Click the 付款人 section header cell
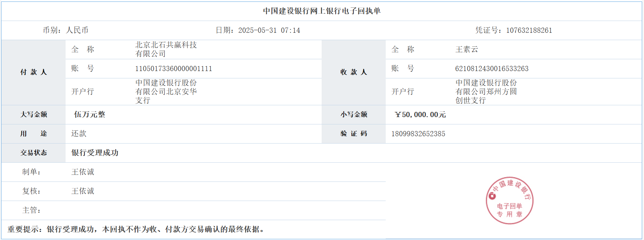This screenshot has height=240, width=644. (x=34, y=72)
